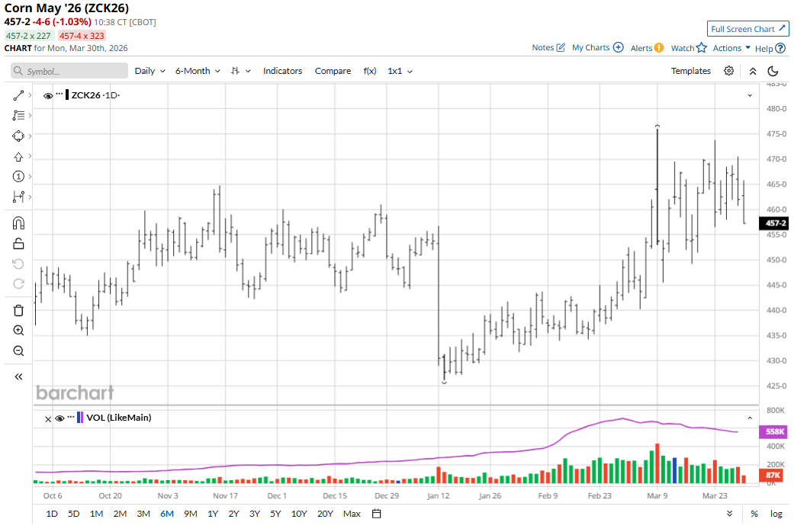Toggle percent scale
The height and width of the screenshot is (532, 807).
click(754, 514)
